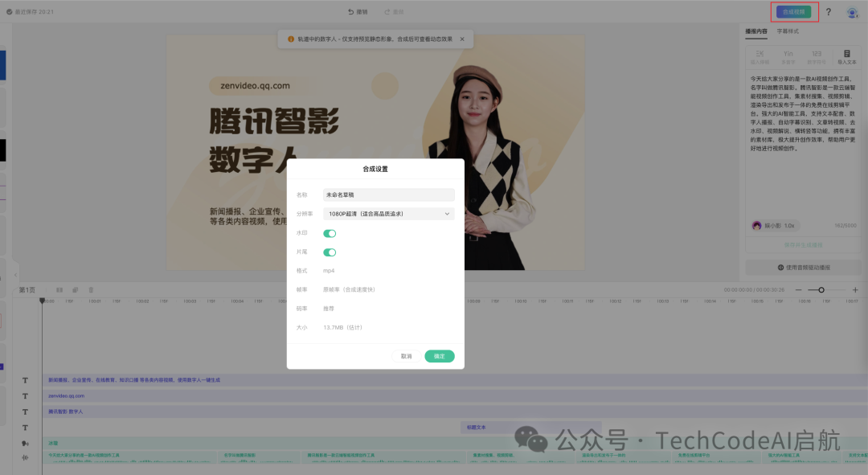
Task: Click the 合成视频 button in the top bar
Action: point(793,11)
